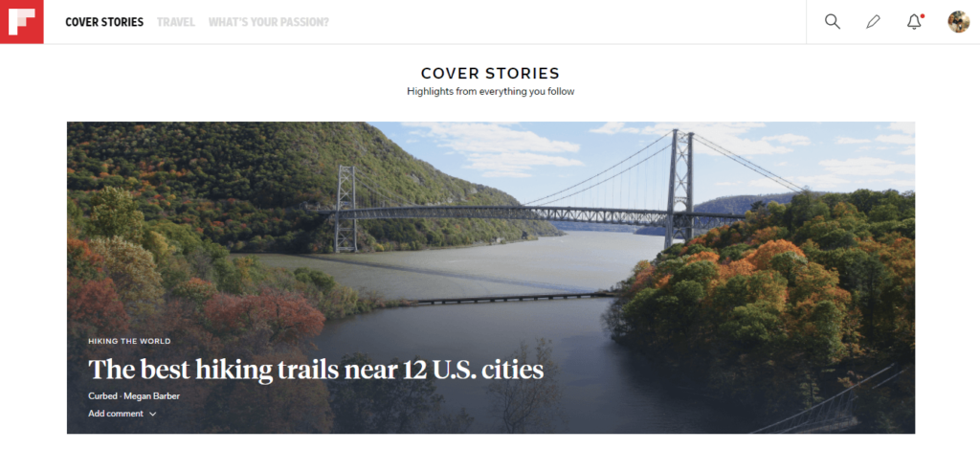Open notifications via the bell icon

tap(914, 22)
